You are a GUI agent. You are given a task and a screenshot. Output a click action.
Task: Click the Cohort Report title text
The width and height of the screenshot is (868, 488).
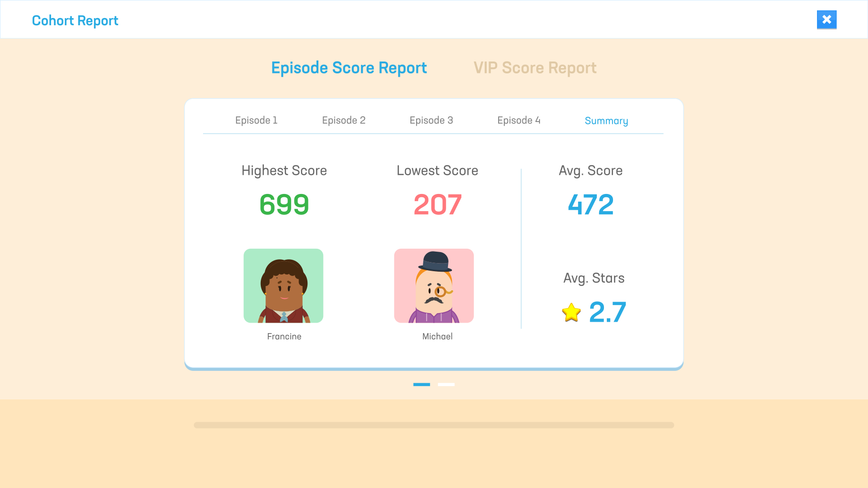point(75,20)
